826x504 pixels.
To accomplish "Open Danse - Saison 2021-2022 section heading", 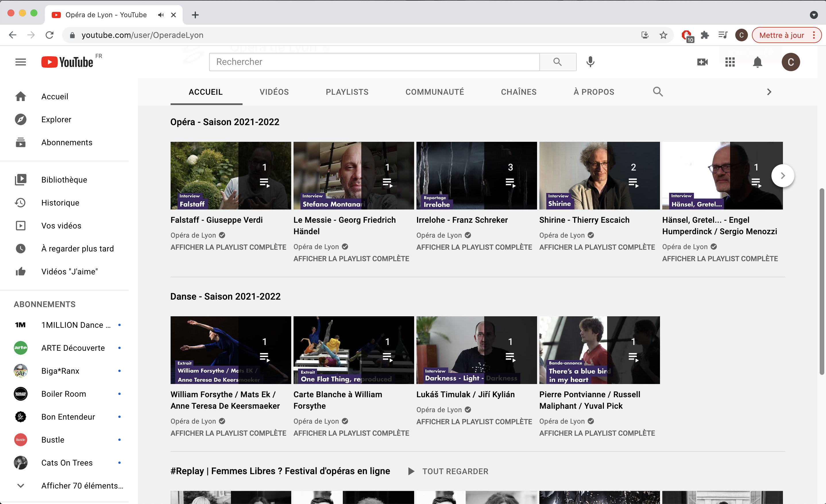I will [x=225, y=296].
